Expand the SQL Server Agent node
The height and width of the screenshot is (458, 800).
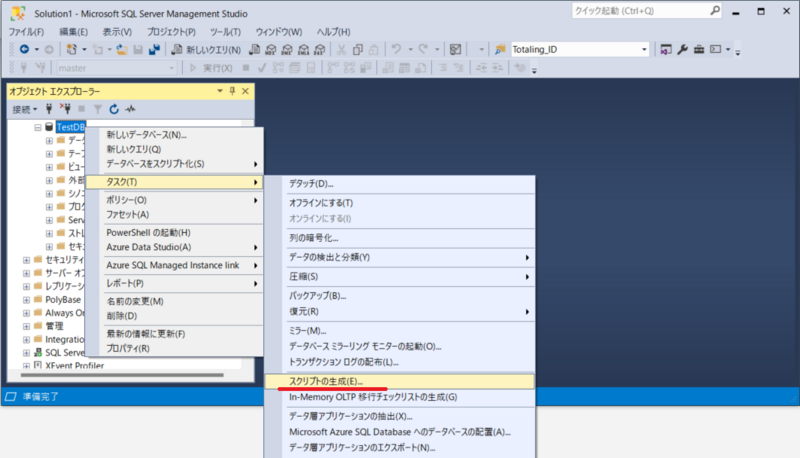26,352
